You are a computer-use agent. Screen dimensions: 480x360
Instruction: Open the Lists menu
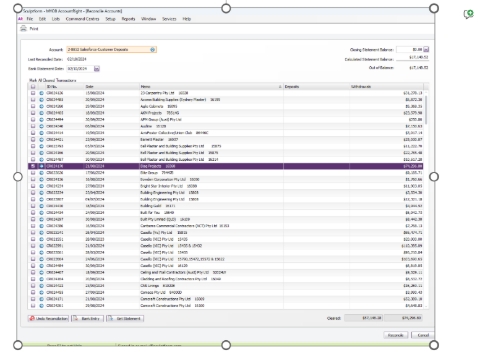pos(56,19)
